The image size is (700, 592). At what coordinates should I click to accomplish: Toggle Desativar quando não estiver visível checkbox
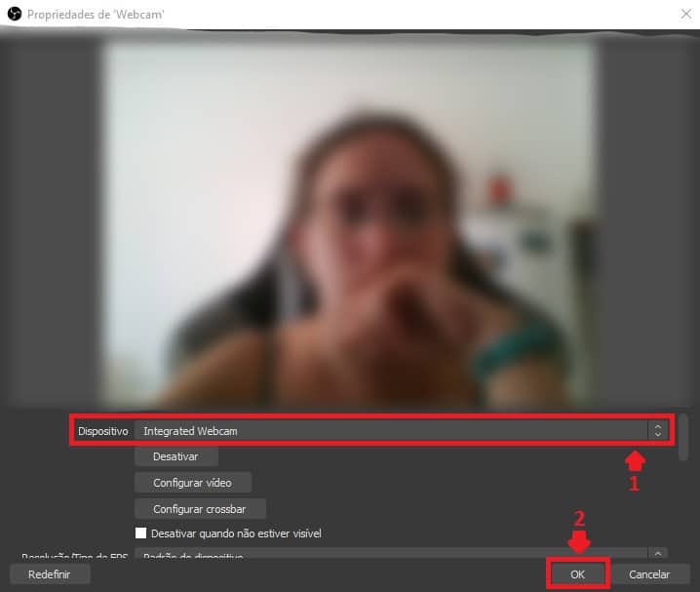140,533
